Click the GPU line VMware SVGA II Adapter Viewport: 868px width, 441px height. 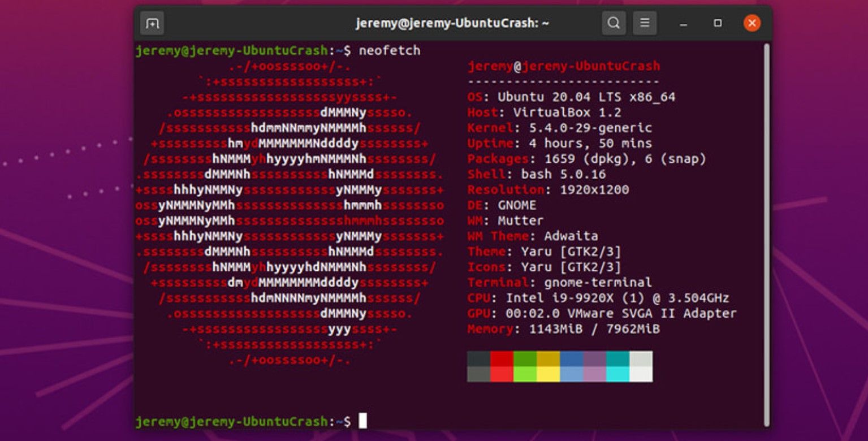click(602, 313)
